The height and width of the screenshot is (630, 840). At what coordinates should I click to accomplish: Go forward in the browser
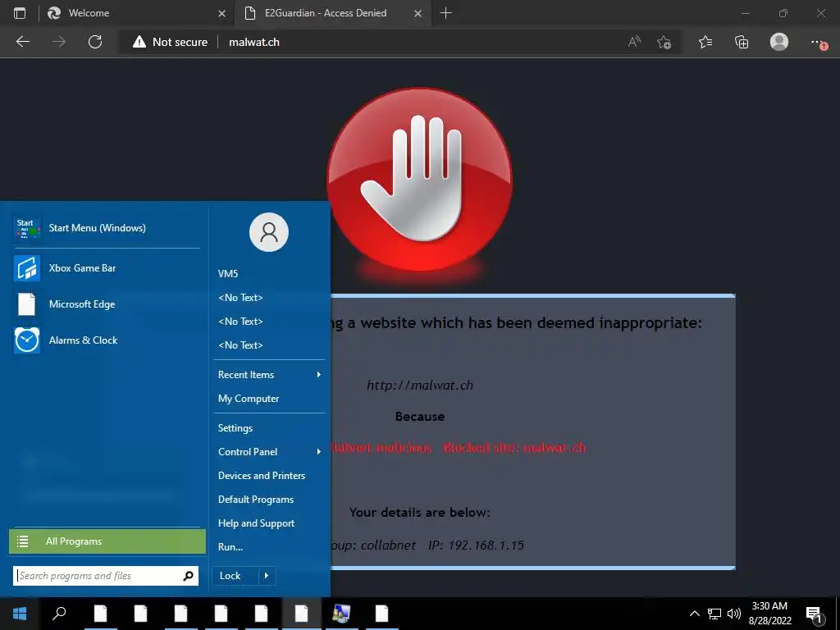click(x=59, y=42)
